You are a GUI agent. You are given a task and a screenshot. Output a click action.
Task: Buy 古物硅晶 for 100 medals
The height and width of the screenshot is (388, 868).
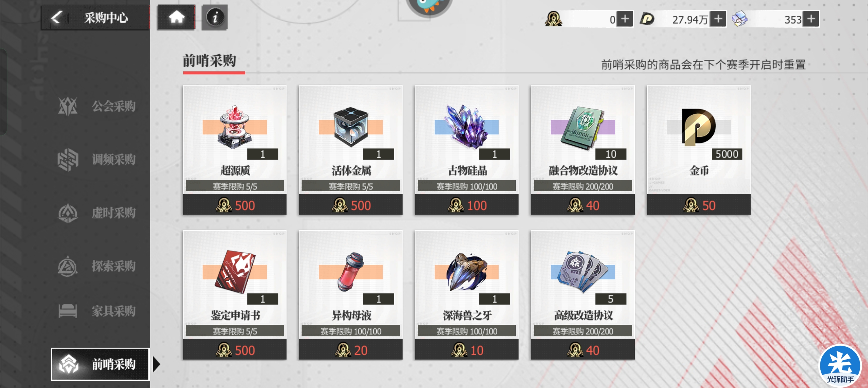467,205
